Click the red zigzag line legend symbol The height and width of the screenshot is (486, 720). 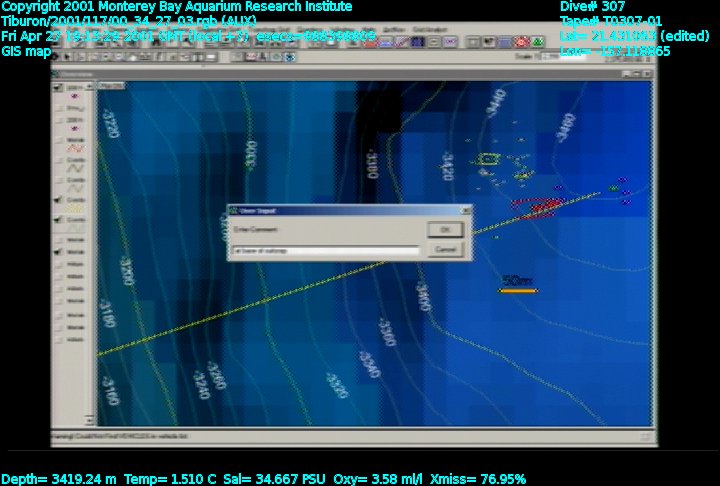pos(76,147)
